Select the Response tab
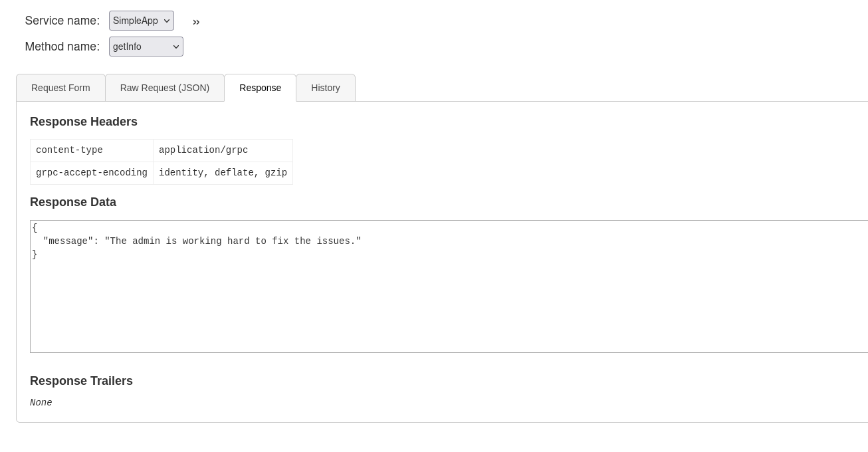868x452 pixels. [260, 88]
